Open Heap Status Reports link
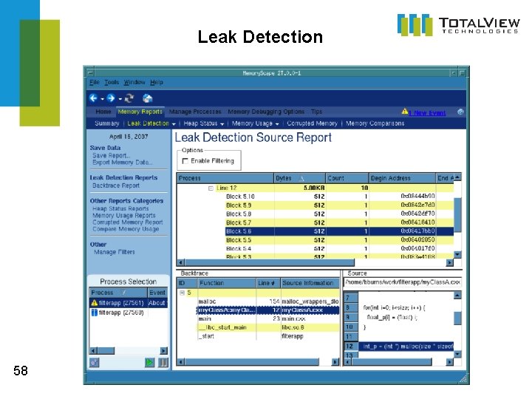Screen dimensions: 532x399 pos(120,208)
